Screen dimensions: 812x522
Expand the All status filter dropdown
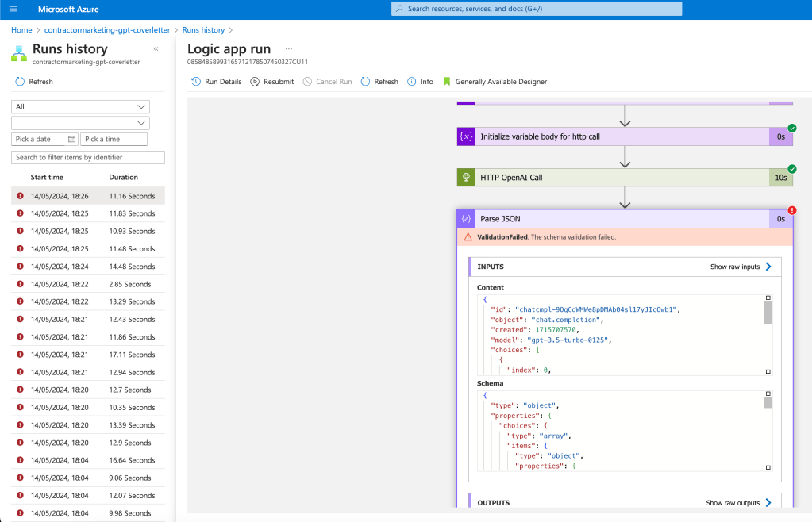pyautogui.click(x=80, y=106)
